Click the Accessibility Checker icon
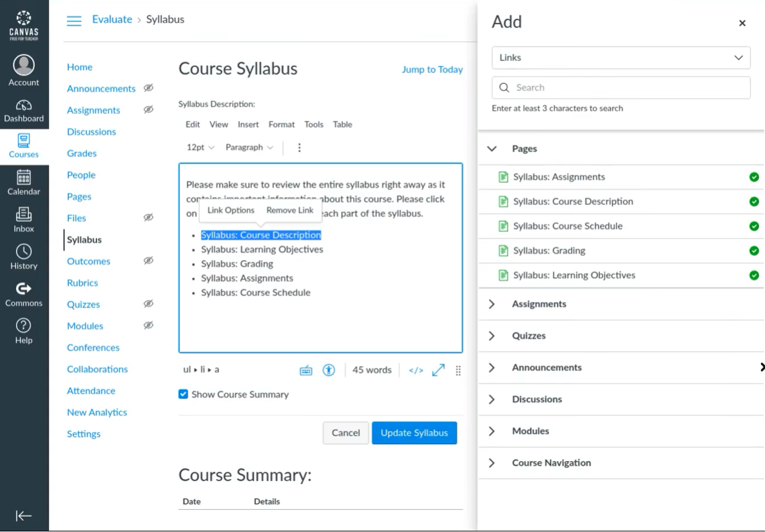 [x=328, y=370]
